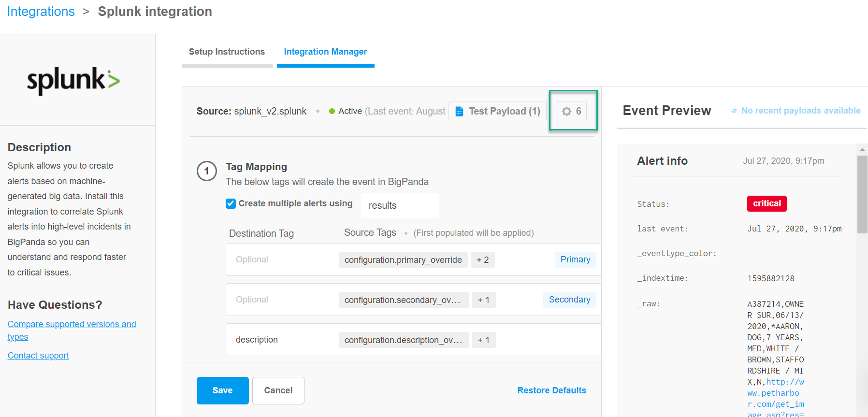
Task: Click the No recent payloads available text
Action: click(x=801, y=111)
